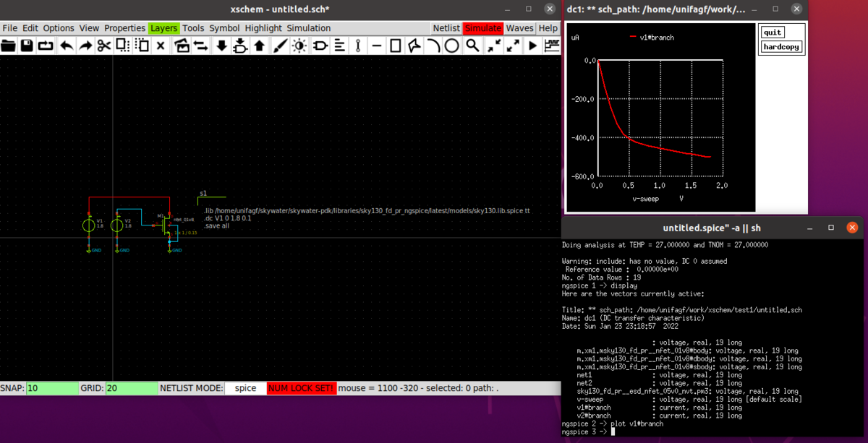Open the Highlight menu

(x=263, y=28)
